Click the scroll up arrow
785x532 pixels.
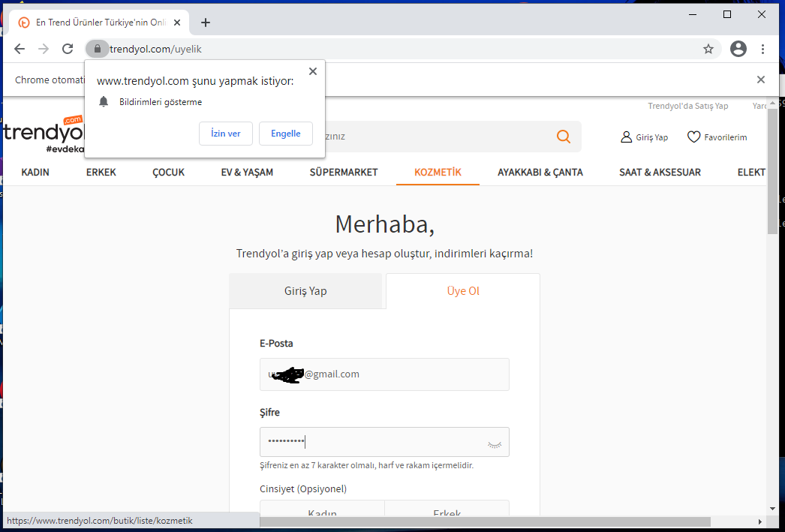(x=773, y=103)
